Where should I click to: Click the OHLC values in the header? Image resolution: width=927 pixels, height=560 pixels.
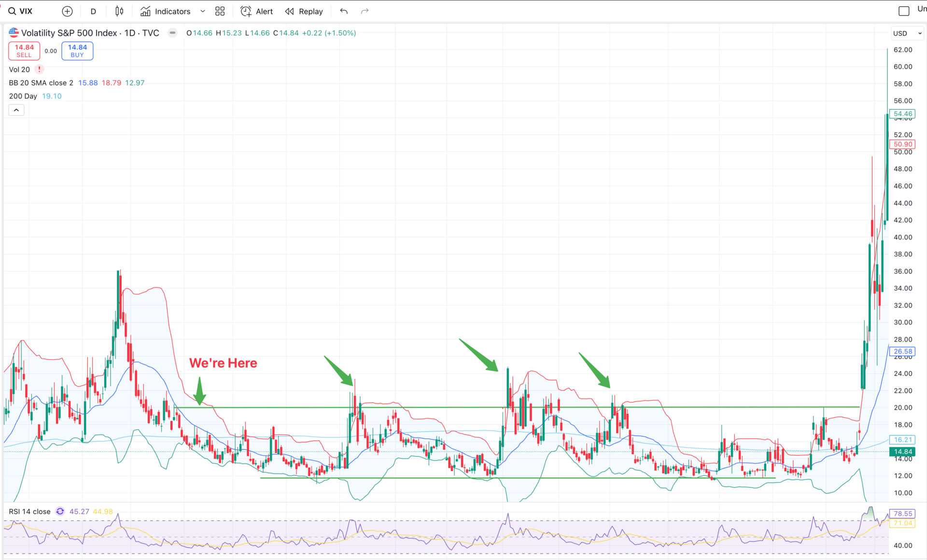[x=271, y=33]
